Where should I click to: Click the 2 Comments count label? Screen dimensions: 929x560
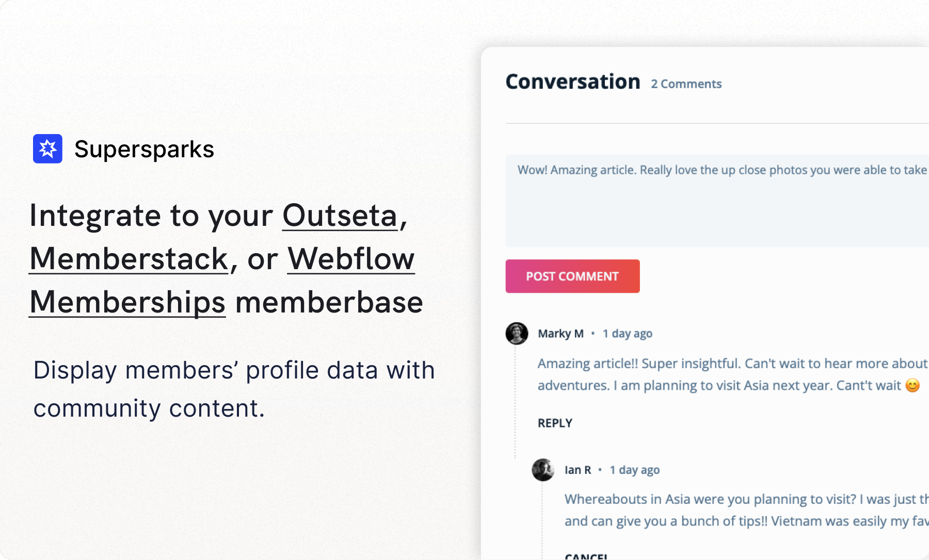pos(686,84)
